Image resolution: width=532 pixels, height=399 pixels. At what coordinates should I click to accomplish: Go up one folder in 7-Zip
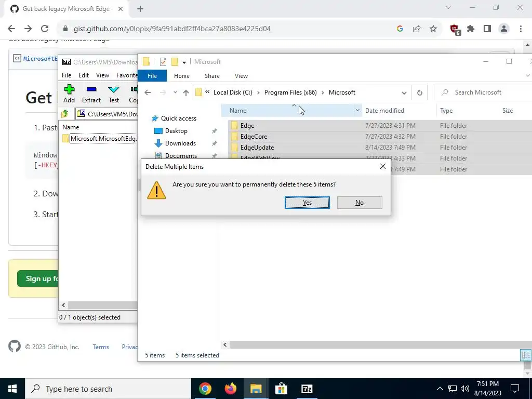pos(65,114)
